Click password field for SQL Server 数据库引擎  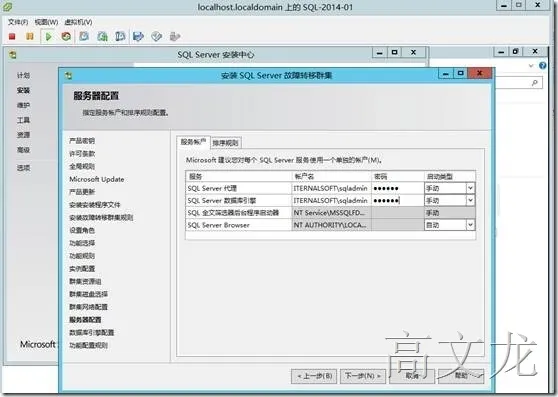398,201
